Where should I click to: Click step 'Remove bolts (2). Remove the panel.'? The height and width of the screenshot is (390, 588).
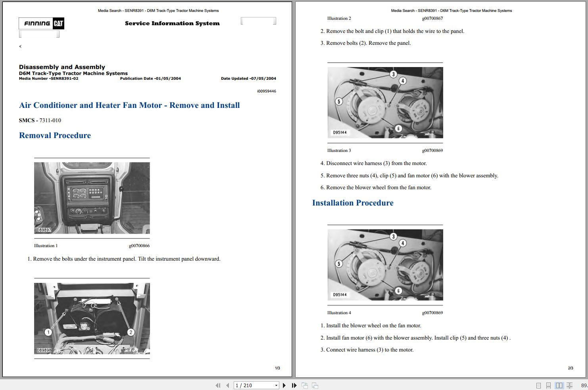point(366,43)
